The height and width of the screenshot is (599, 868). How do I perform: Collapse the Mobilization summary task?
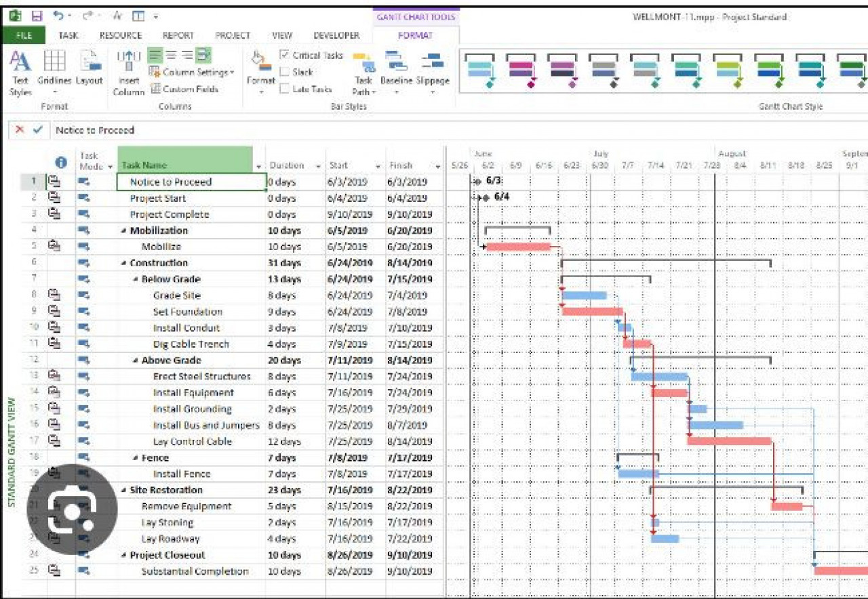[x=123, y=230]
